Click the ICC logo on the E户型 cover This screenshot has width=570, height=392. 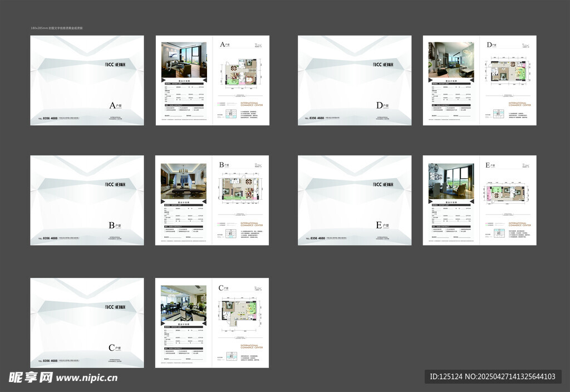tap(383, 184)
